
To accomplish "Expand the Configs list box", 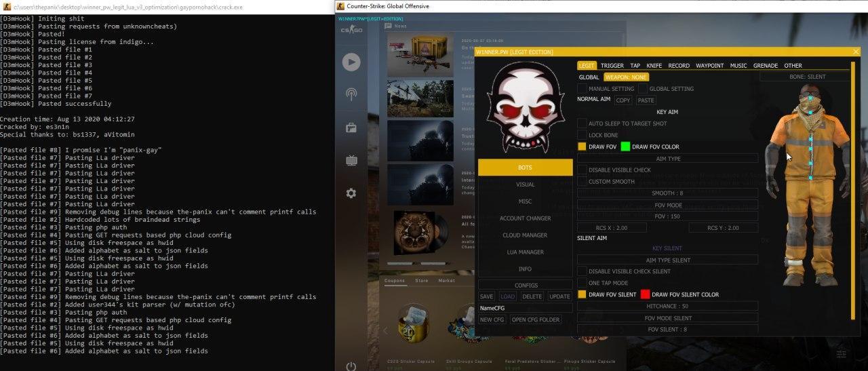I will (526, 286).
